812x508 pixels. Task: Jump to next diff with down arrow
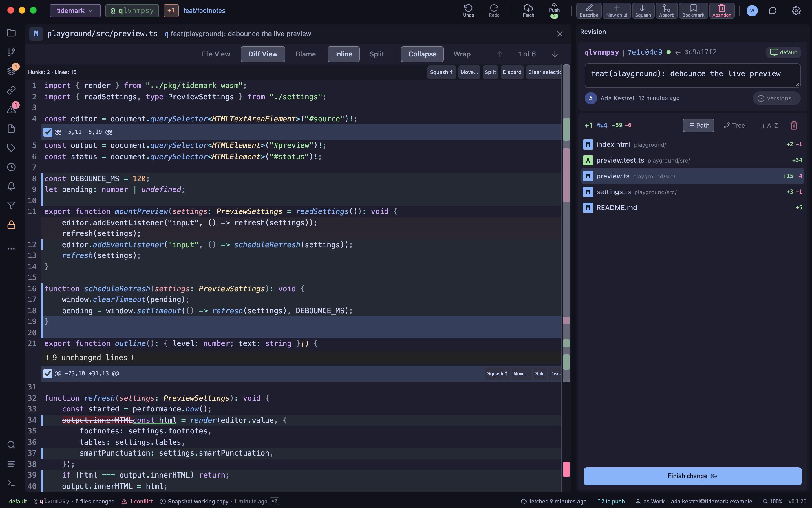(x=555, y=54)
